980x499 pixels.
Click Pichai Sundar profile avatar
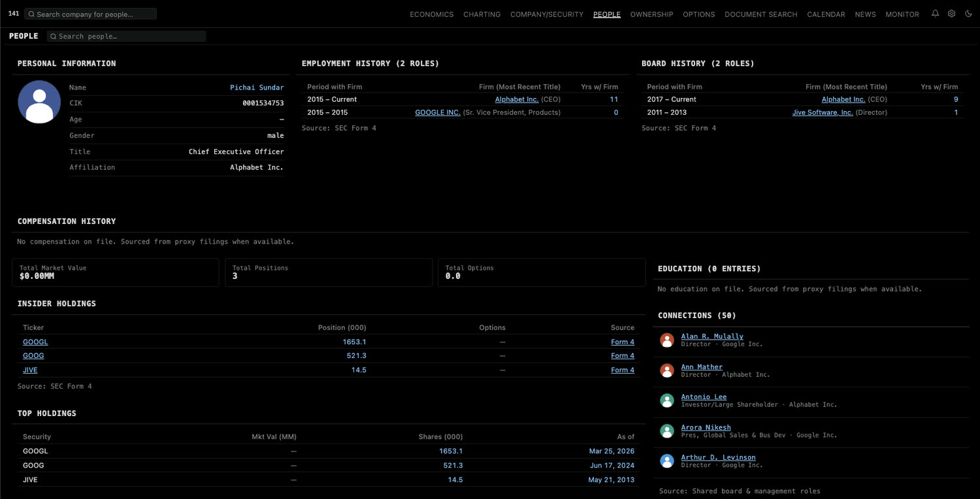point(39,102)
